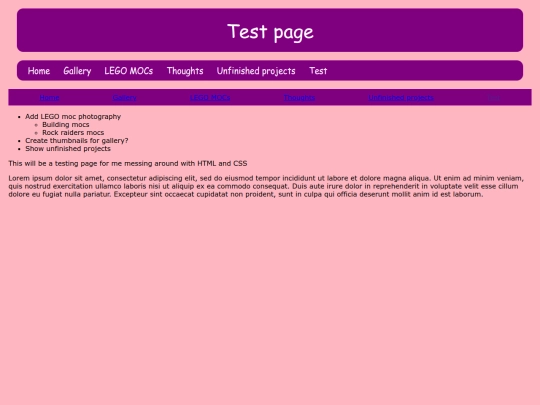Viewport: 540px width, 405px height.
Task: Click the faded Test link in square bar
Action: pyautogui.click(x=494, y=97)
